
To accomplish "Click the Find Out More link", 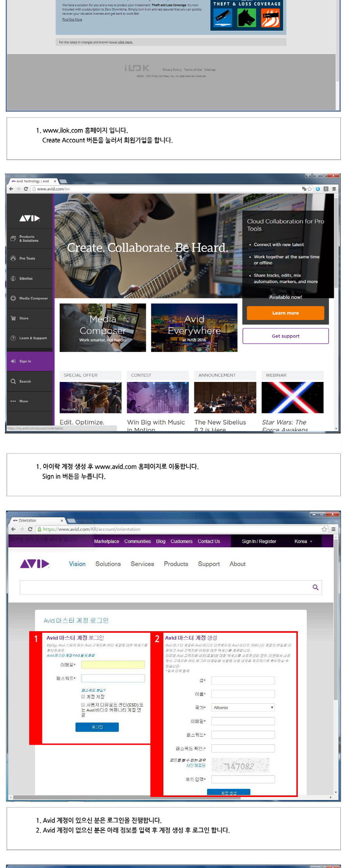I will click(72, 20).
